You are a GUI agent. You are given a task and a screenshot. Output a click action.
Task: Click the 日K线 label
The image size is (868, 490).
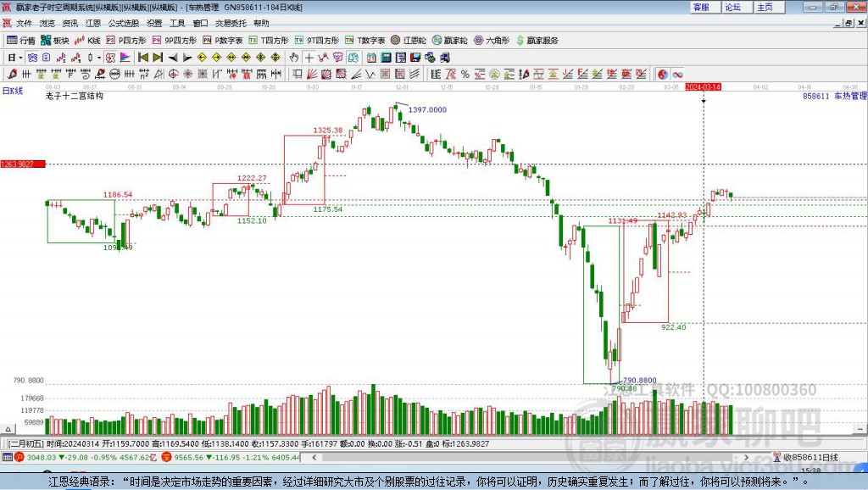[x=13, y=91]
